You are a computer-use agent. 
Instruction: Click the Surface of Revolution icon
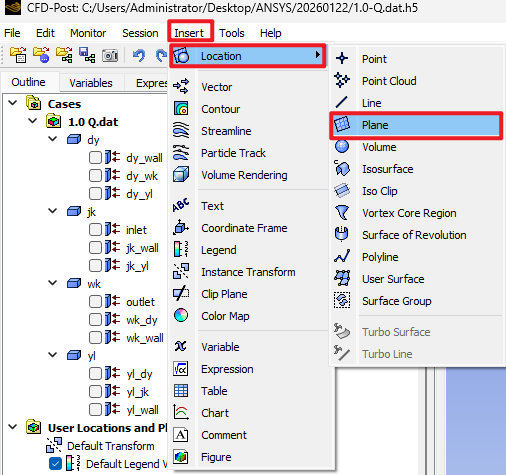(342, 234)
